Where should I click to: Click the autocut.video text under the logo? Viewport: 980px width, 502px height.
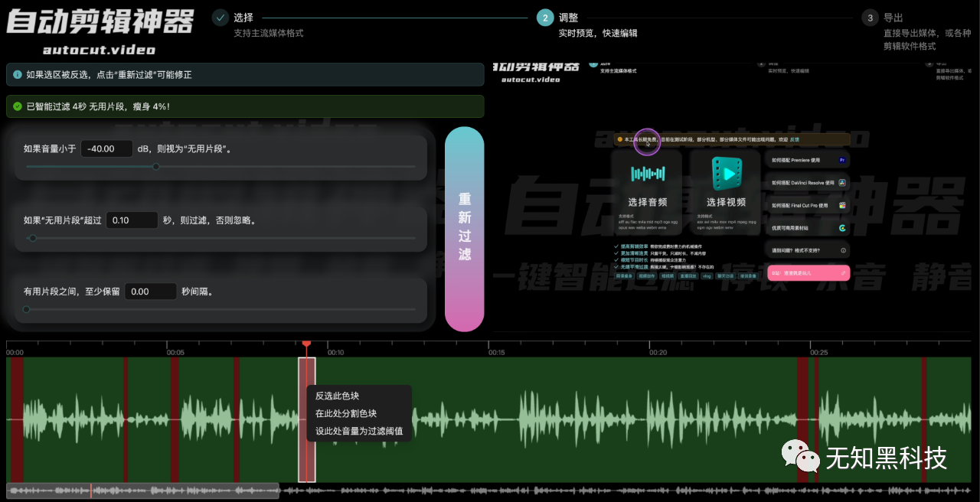click(100, 50)
